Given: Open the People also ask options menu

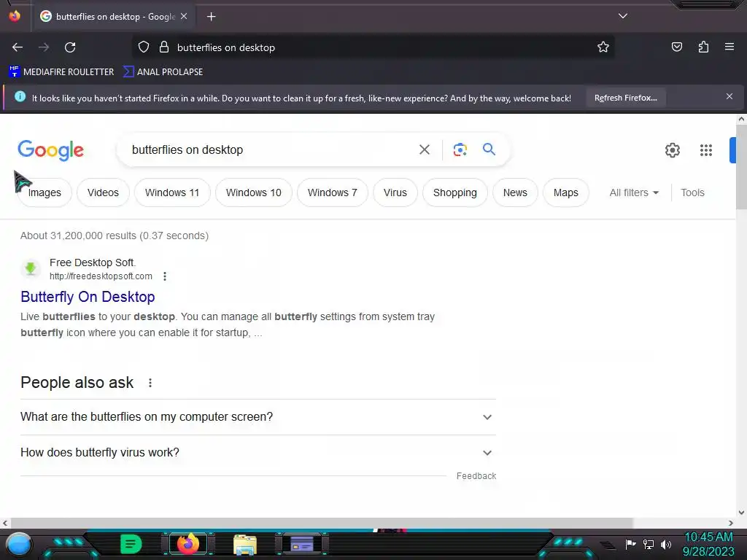Looking at the screenshot, I should click(x=150, y=383).
